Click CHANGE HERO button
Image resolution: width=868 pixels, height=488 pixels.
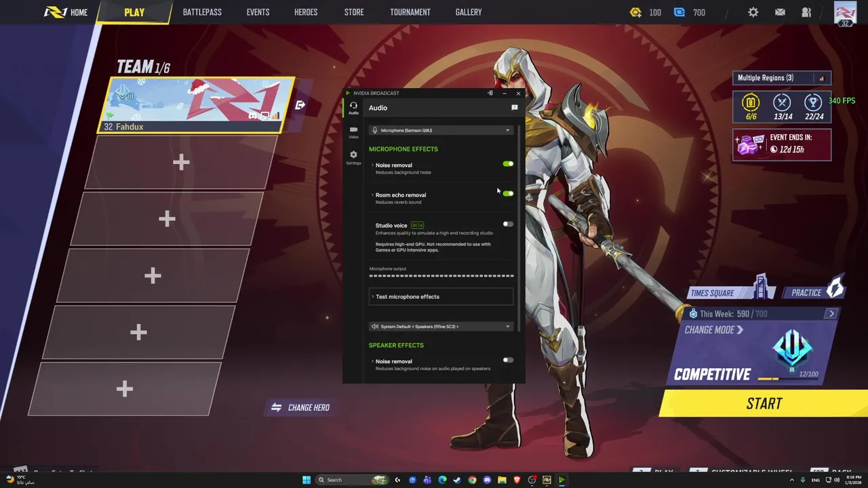point(300,407)
